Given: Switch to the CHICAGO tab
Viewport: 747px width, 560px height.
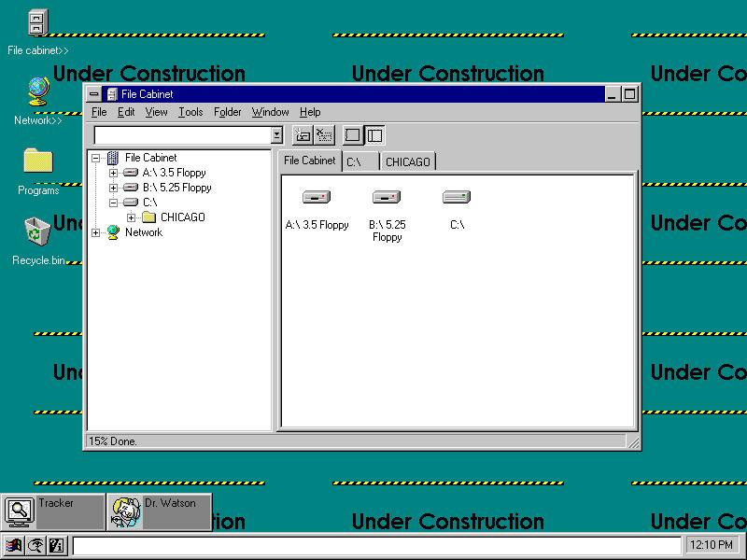Looking at the screenshot, I should 408,161.
